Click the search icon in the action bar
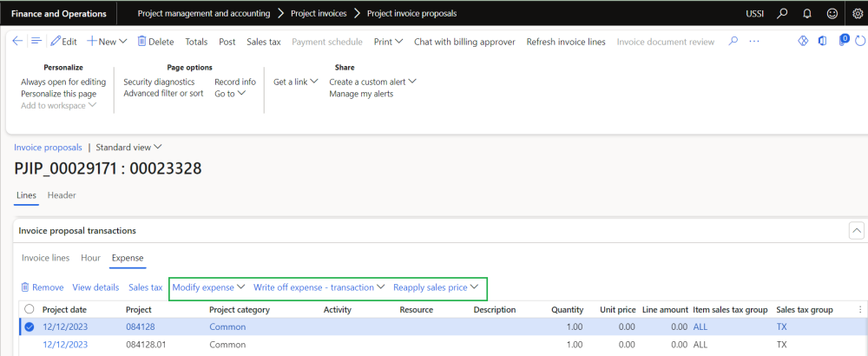The width and height of the screenshot is (868, 356). click(x=733, y=42)
